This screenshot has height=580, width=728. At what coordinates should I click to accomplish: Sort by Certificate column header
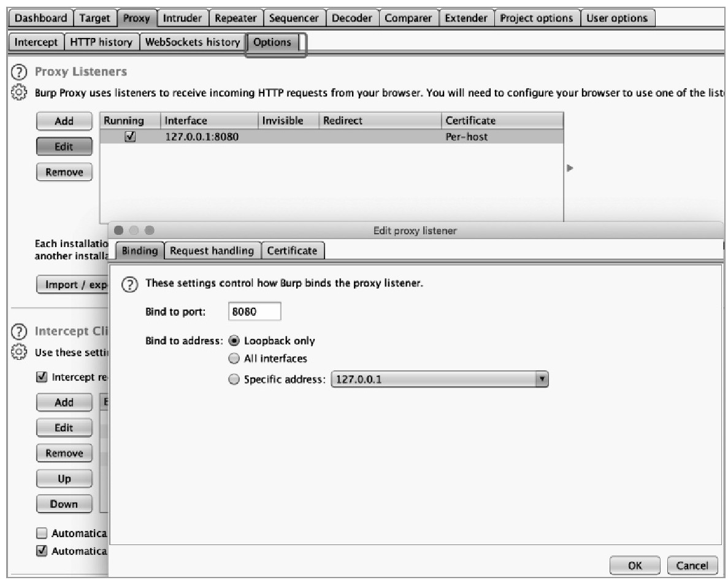[502, 121]
